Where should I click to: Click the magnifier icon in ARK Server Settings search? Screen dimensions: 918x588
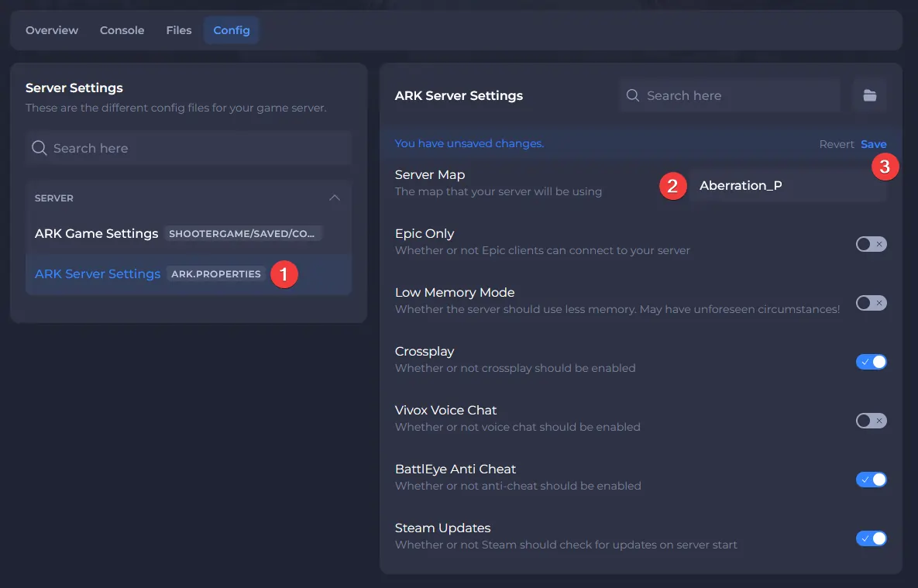coord(633,95)
